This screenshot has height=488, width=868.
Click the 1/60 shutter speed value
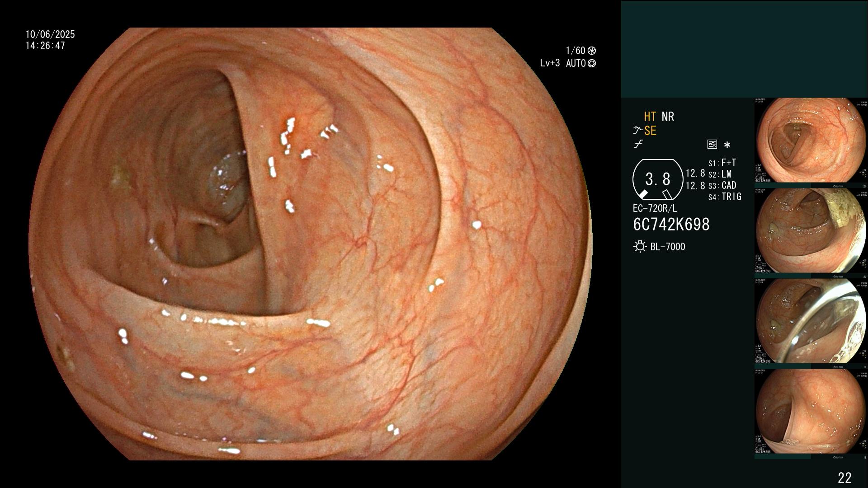click(x=576, y=51)
